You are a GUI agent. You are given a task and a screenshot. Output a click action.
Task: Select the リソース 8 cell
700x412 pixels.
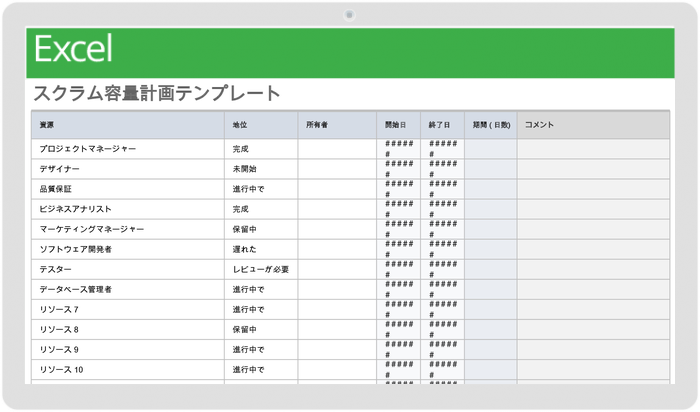click(59, 329)
